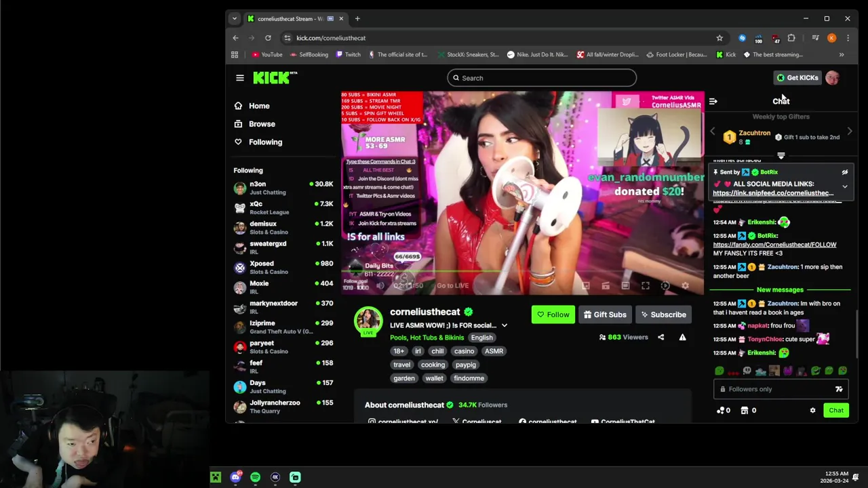Click the chat channel points icon

[723, 410]
